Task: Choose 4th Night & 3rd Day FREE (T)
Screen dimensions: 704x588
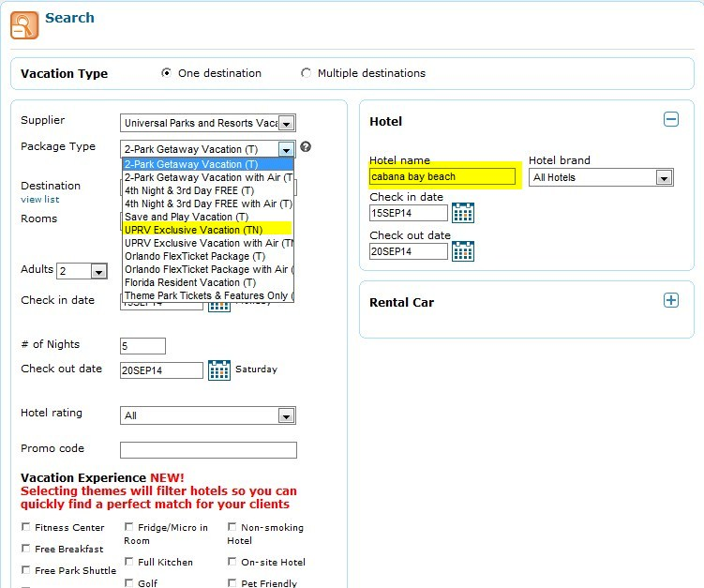Action: click(208, 190)
